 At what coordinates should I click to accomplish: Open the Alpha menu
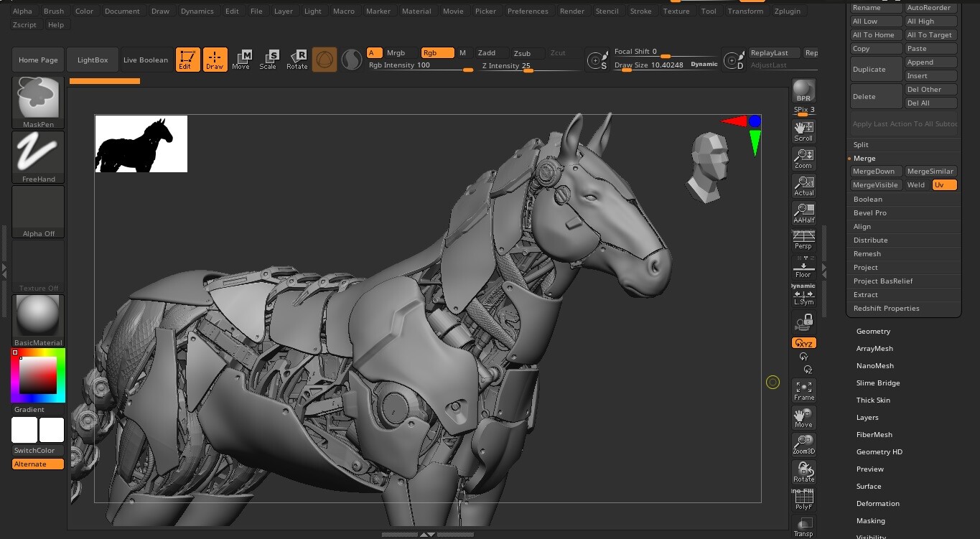22,11
